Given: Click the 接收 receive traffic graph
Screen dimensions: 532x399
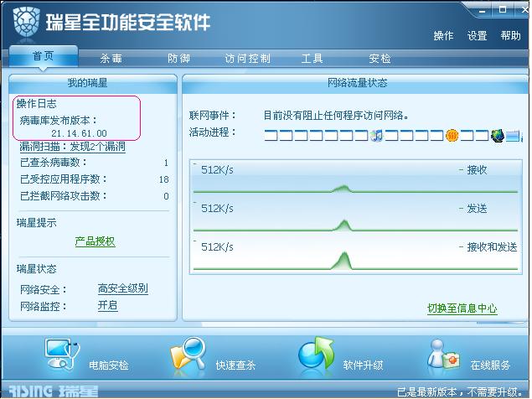Looking at the screenshot, I should tap(355, 179).
